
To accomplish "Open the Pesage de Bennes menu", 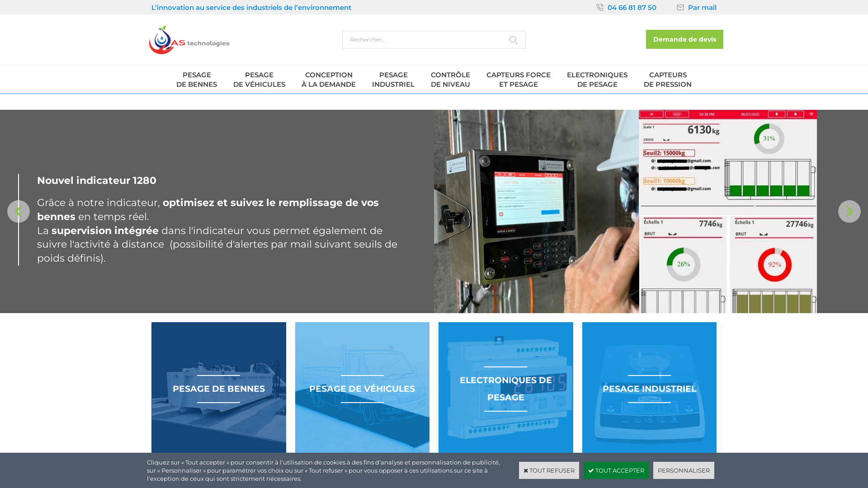I will pos(197,80).
